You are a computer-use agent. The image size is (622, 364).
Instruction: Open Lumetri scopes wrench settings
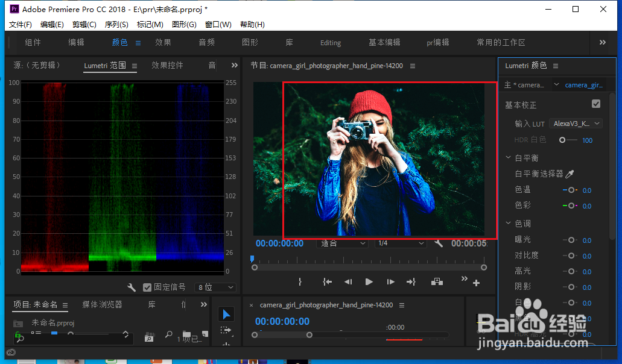(x=132, y=287)
